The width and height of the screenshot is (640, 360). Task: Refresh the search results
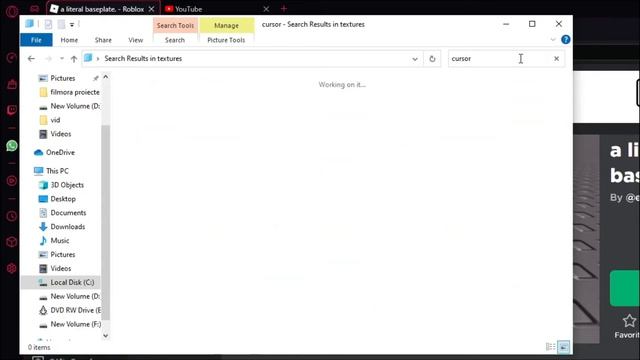coord(432,59)
